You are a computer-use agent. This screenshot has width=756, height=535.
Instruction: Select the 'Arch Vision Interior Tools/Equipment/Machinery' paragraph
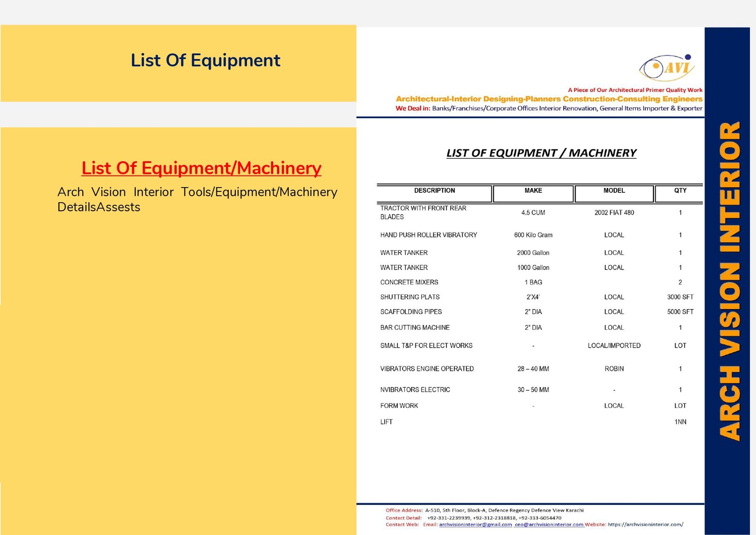click(x=198, y=199)
